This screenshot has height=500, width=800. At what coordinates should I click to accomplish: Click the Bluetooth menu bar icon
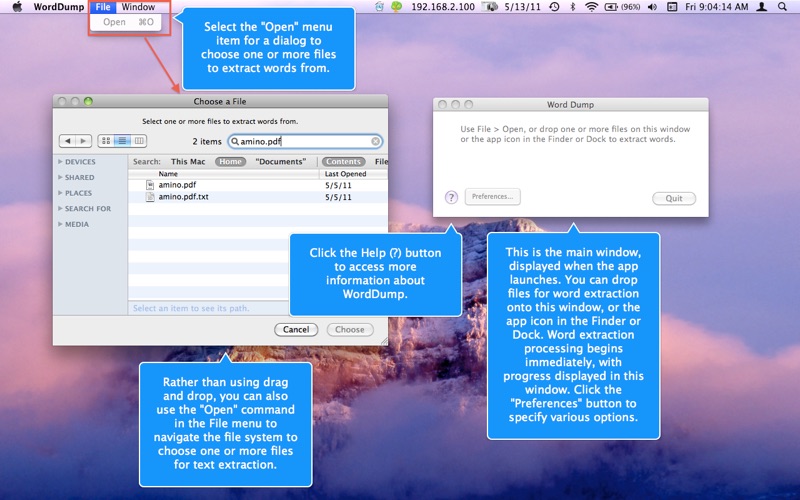point(572,7)
